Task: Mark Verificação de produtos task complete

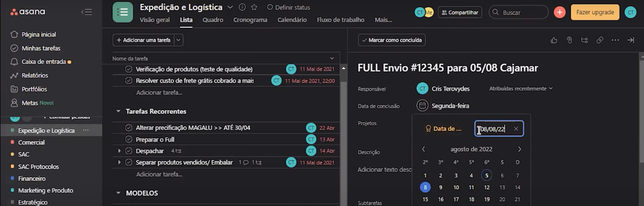Action: (128, 69)
